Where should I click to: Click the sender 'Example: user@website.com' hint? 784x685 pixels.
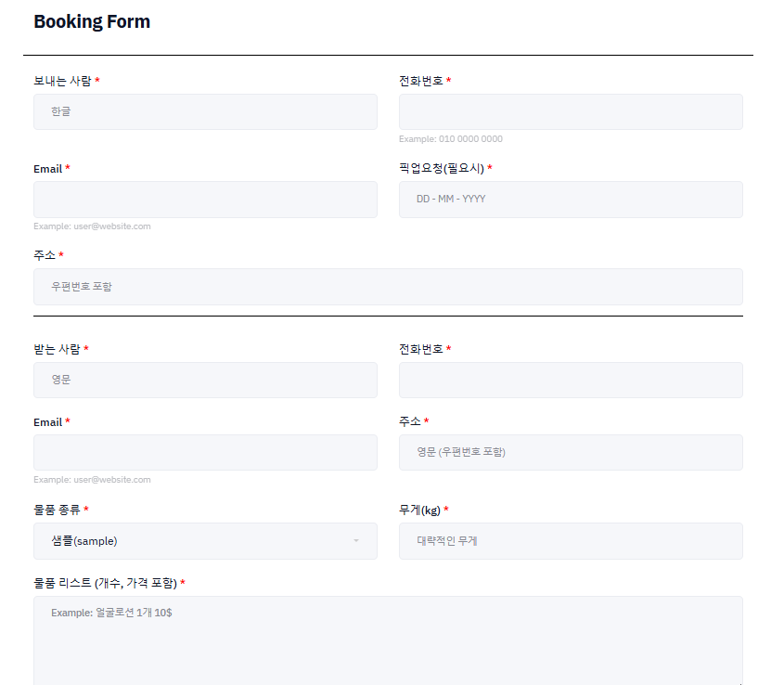click(x=92, y=226)
